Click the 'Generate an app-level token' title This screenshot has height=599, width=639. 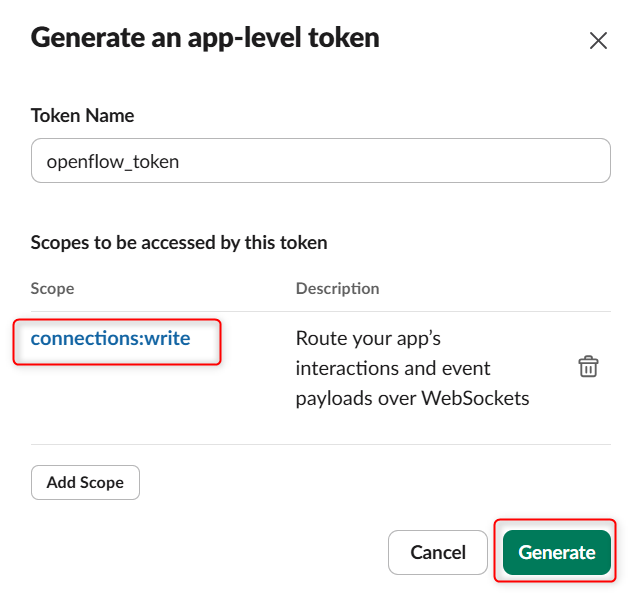[205, 38]
